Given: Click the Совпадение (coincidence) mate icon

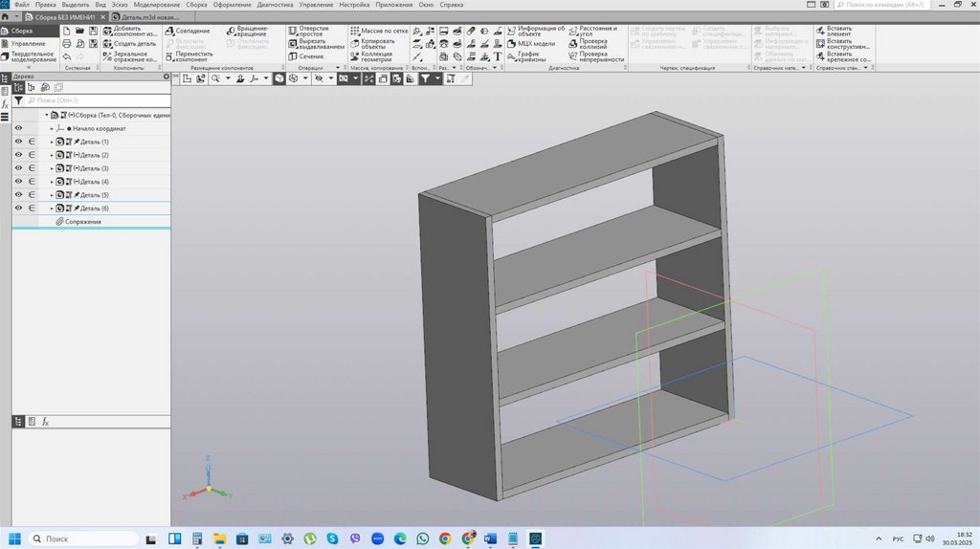Looking at the screenshot, I should pos(168,32).
